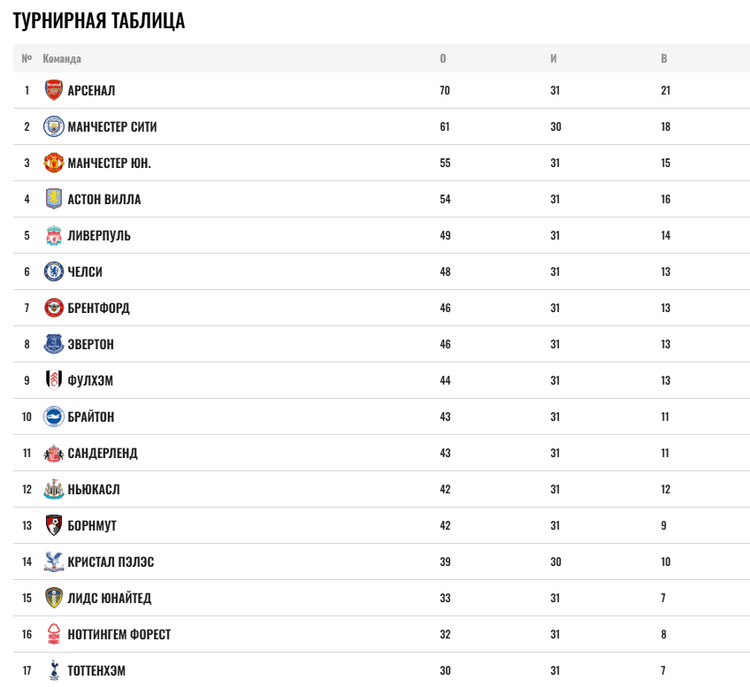Open the БРАЙТОН team link
Image resolution: width=750 pixels, height=687 pixels.
click(x=91, y=417)
